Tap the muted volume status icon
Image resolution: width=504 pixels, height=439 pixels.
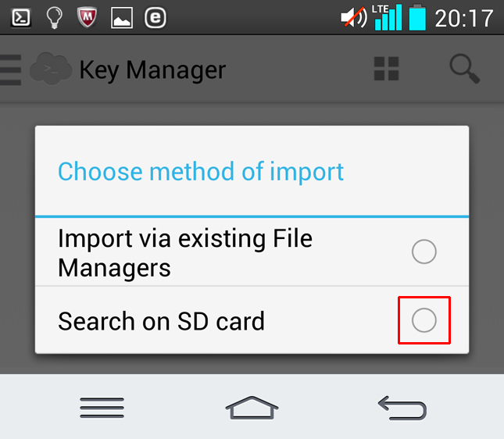354,18
